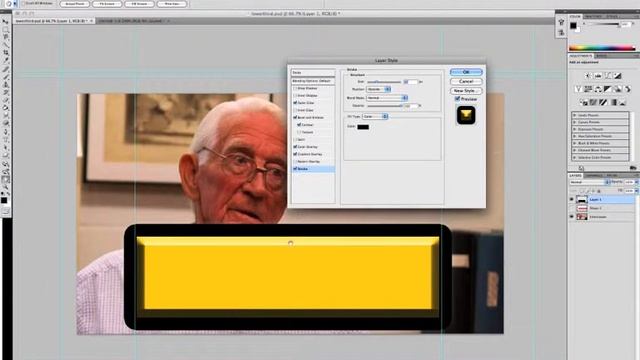
Task: Add a Photo Filter adjustment layer
Action: (618, 89)
